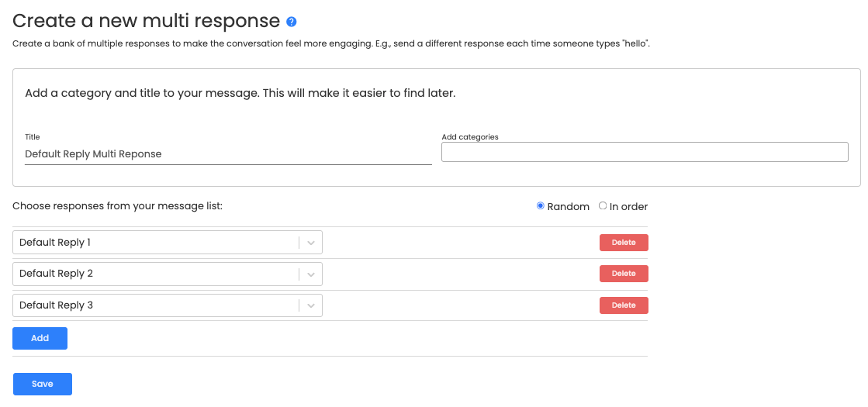Click the Default Reply 2 selection text

click(x=56, y=274)
